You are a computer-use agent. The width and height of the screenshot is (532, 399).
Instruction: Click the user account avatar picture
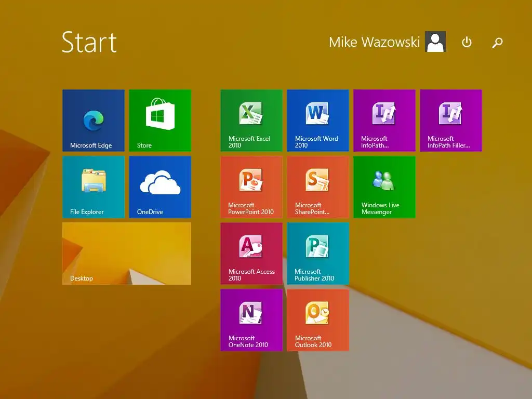435,42
